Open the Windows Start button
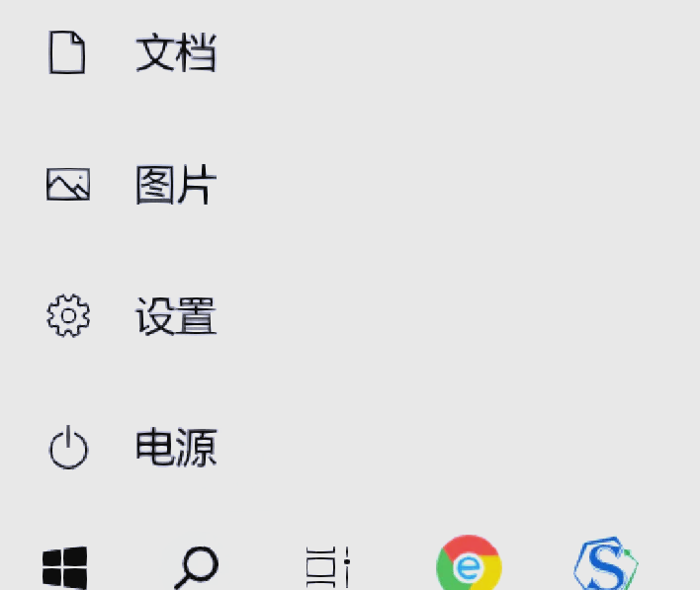The image size is (700, 590). (x=64, y=567)
